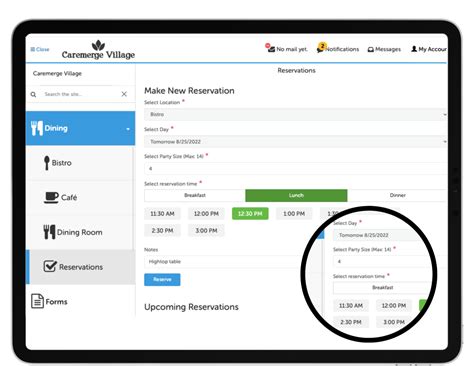474x366 pixels.
Task: Click the Caremerge Village sidebar heading
Action: click(x=57, y=74)
